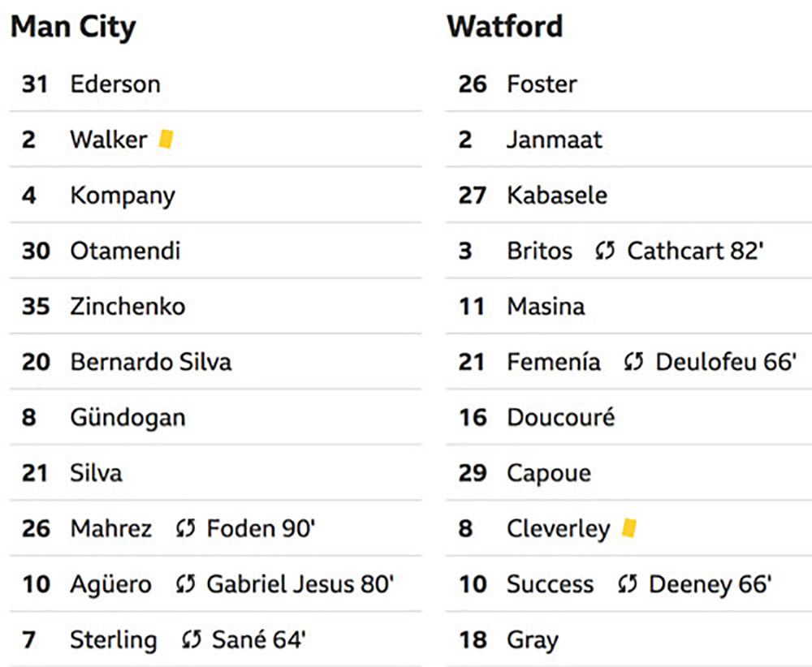Click Kompany in the lineup
The height and width of the screenshot is (667, 812).
(x=123, y=196)
